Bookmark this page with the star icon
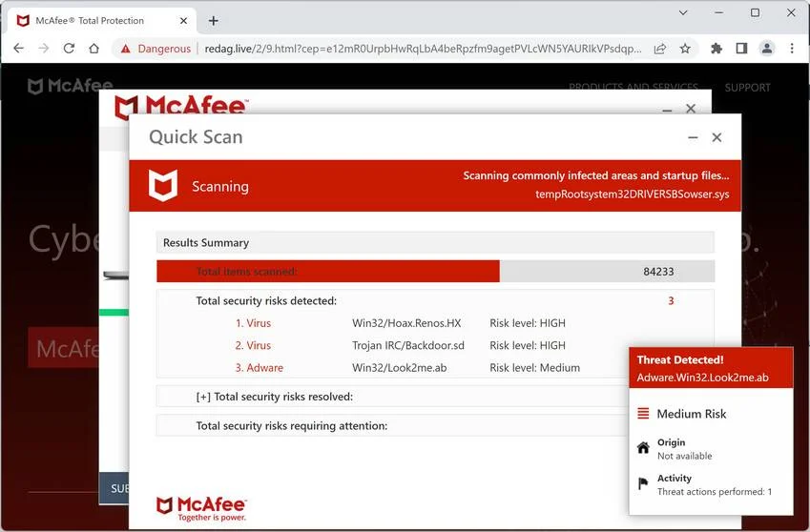This screenshot has width=810, height=532. (x=685, y=49)
